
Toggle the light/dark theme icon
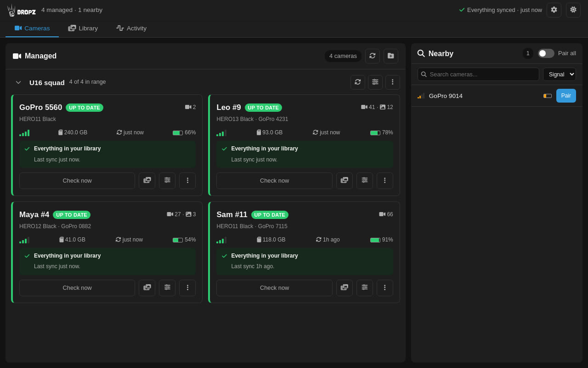click(x=573, y=10)
